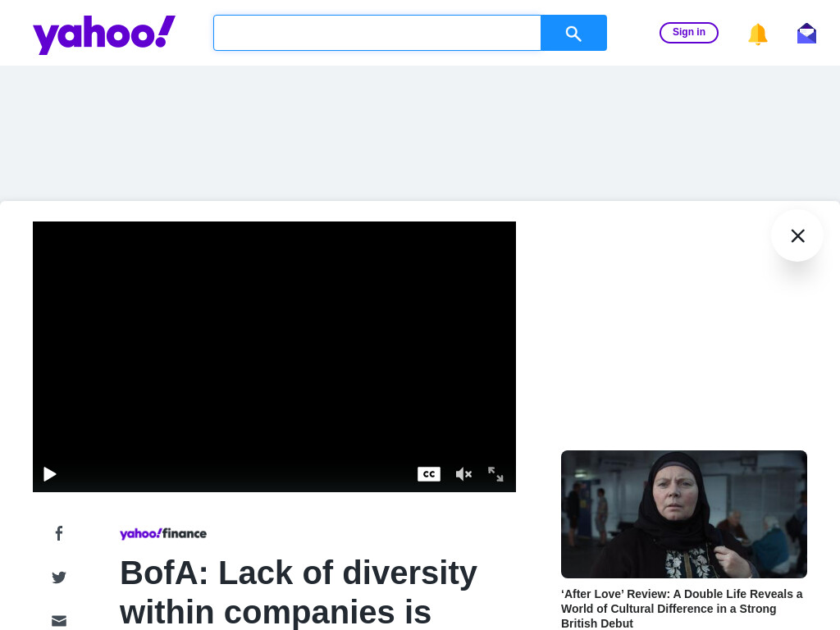Click the Yahoo logo
The image size is (840, 630).
click(104, 34)
